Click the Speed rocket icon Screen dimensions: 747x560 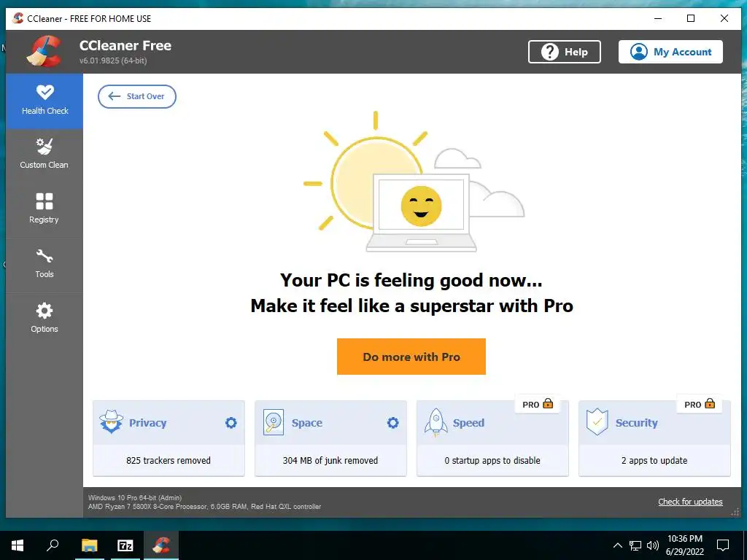[x=436, y=422]
